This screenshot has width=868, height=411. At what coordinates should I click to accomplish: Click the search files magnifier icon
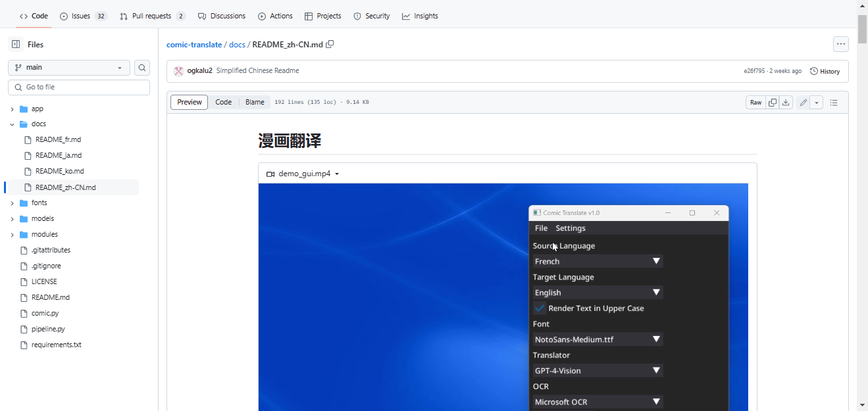(142, 68)
